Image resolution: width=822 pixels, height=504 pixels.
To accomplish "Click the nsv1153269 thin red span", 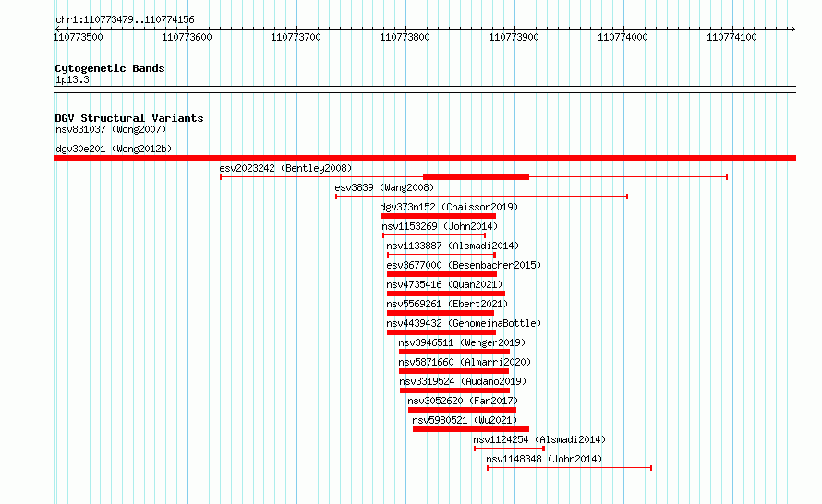I will tap(434, 235).
